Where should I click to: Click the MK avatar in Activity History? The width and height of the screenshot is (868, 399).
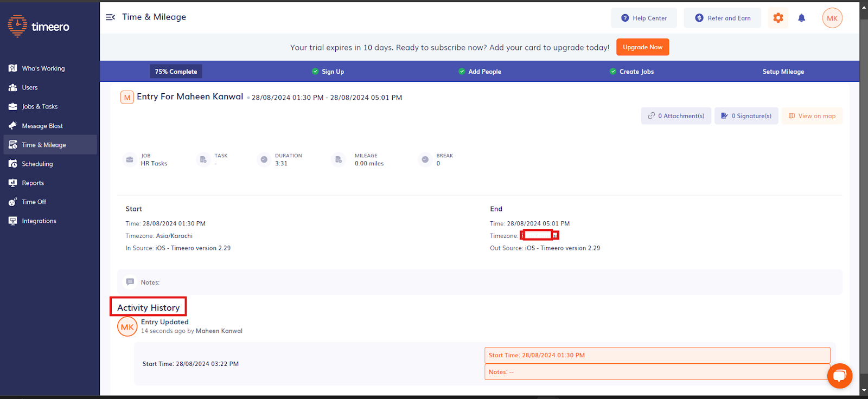pyautogui.click(x=127, y=327)
